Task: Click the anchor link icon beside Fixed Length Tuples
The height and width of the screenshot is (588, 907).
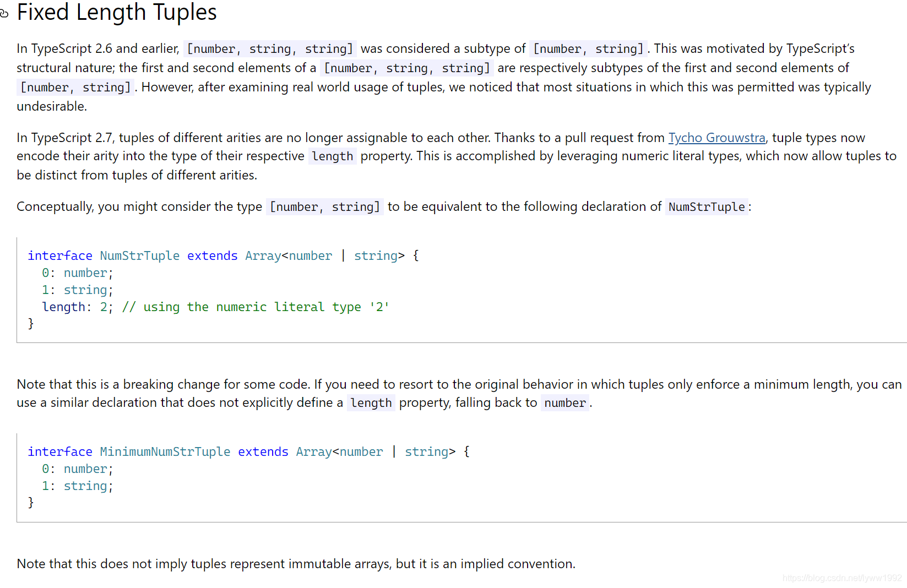Action: coord(4,13)
